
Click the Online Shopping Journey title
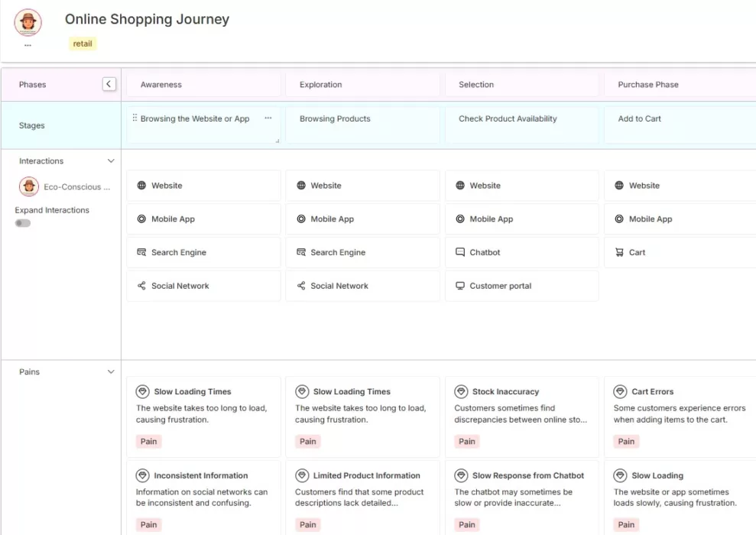pyautogui.click(x=147, y=19)
